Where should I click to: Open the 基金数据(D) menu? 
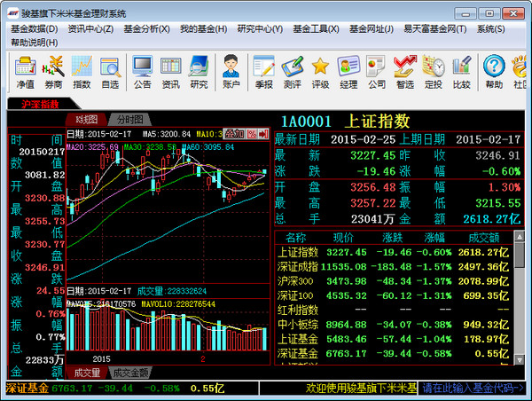pyautogui.click(x=35, y=29)
